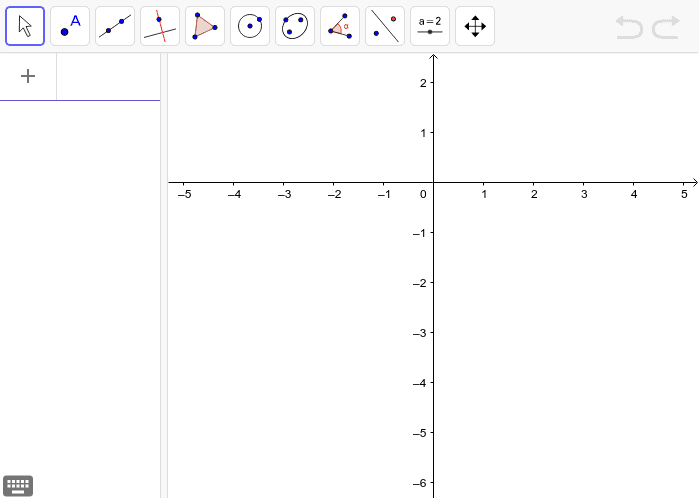
Task: Click y-axis label 1
Action: (x=423, y=133)
